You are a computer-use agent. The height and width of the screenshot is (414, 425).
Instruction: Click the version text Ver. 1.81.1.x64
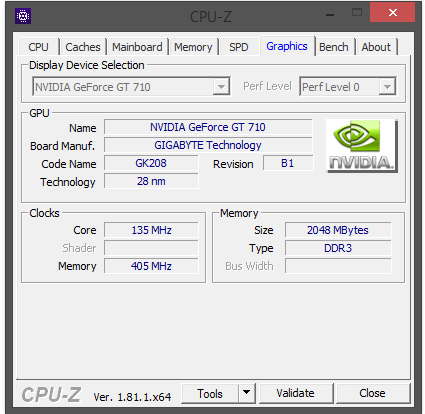(x=132, y=397)
